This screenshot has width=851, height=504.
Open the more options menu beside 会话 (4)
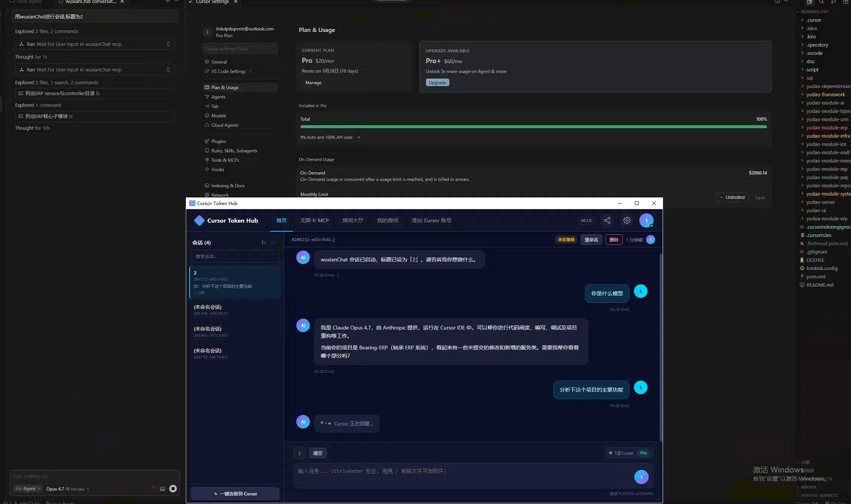(x=274, y=242)
